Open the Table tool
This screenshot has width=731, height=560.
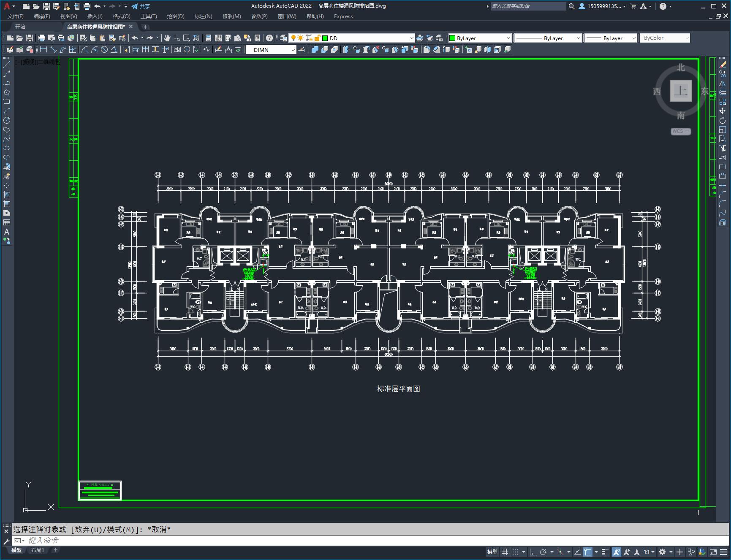tap(7, 222)
